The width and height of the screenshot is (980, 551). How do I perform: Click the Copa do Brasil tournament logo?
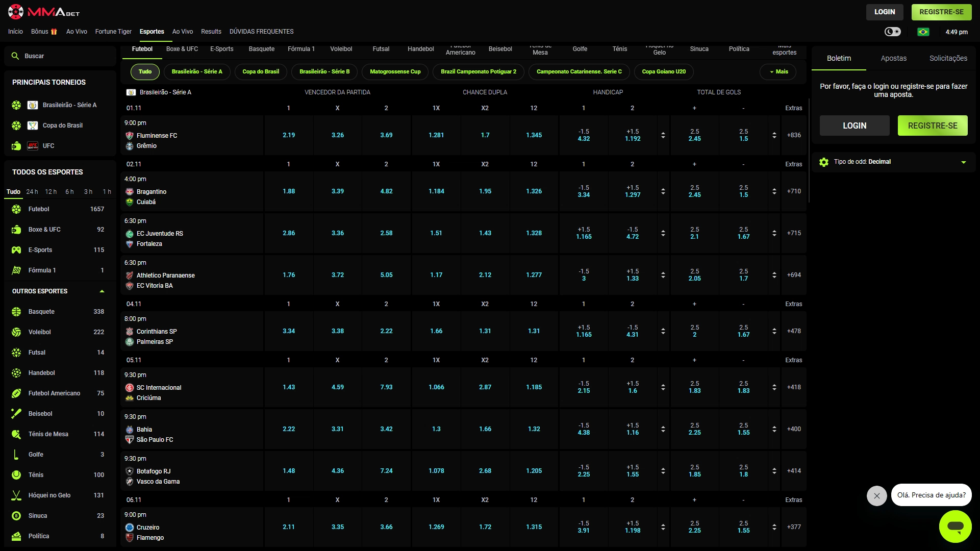[33, 126]
